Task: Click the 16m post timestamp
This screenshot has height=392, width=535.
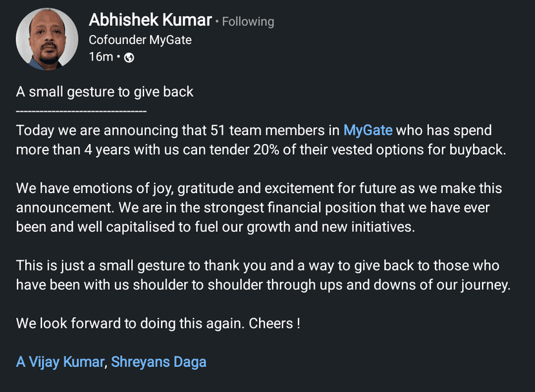Action: coord(100,57)
